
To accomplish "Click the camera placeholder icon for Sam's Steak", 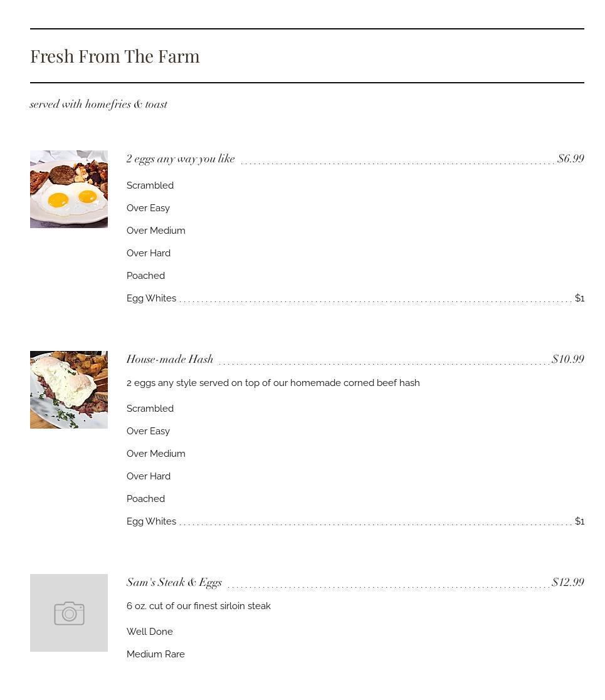I will pyautogui.click(x=69, y=613).
